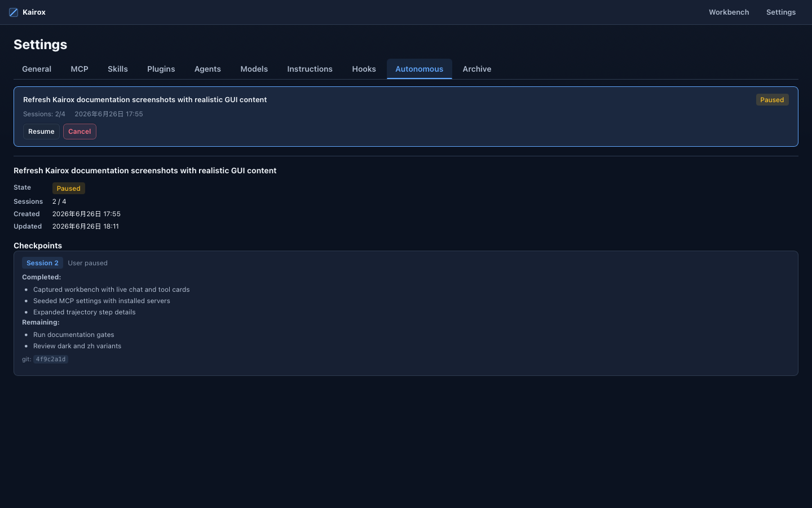
Task: Click the Paused state badge in details
Action: click(x=69, y=189)
